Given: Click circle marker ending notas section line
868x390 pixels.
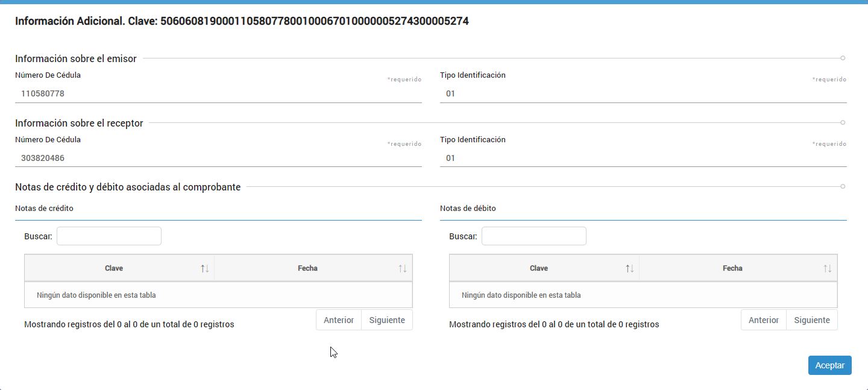Looking at the screenshot, I should point(843,186).
